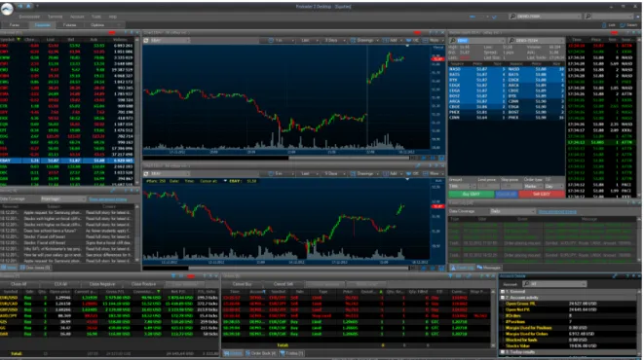Select the highlighted EBAY row in watchlist
This screenshot has height=360, width=644.
(68, 161)
